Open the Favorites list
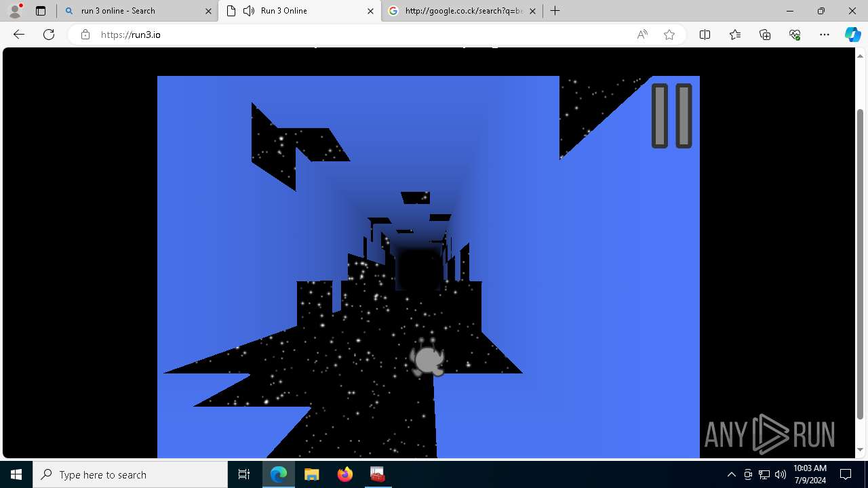 [x=735, y=35]
